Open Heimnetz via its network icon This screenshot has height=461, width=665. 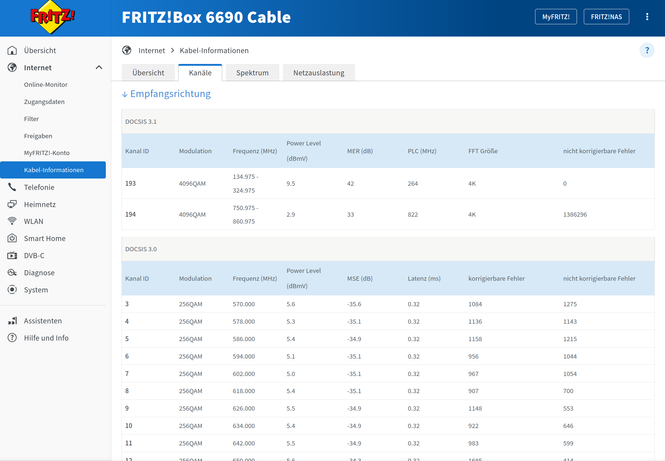pos(12,204)
